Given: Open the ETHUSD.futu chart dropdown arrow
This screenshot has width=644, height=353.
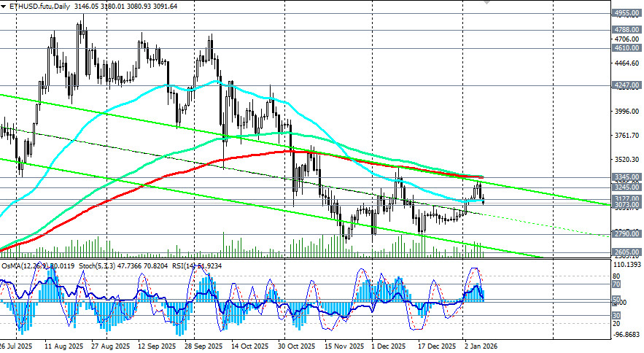Looking at the screenshot, I should 4,7.
